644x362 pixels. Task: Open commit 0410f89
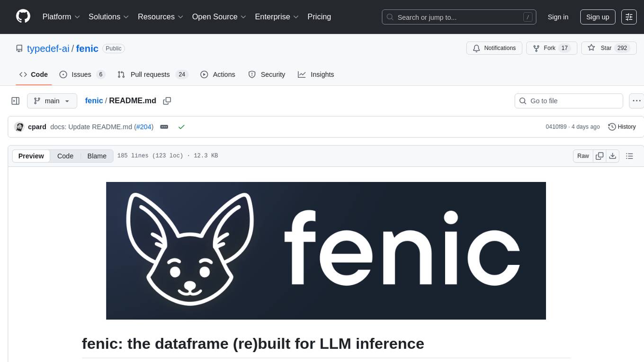[x=556, y=127]
